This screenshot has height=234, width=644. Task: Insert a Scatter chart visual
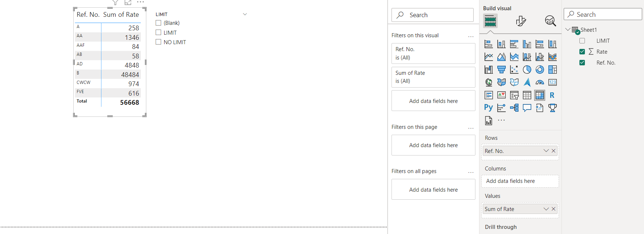pos(514,70)
